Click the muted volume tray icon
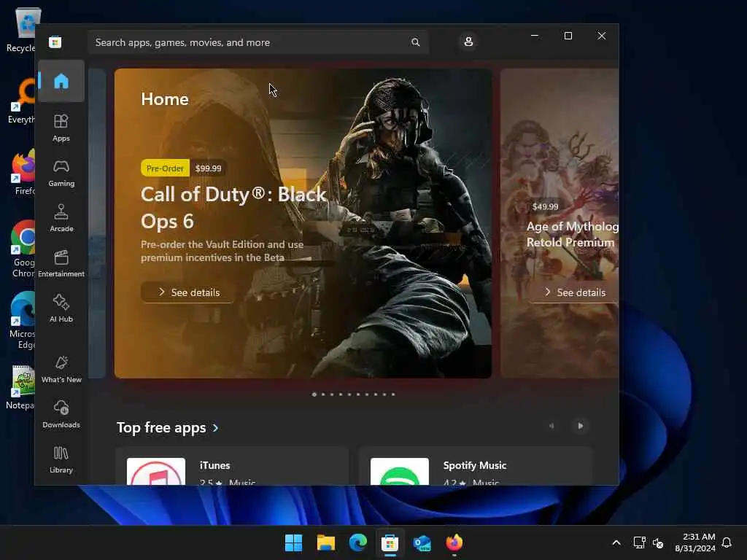This screenshot has height=560, width=747. pos(658,542)
